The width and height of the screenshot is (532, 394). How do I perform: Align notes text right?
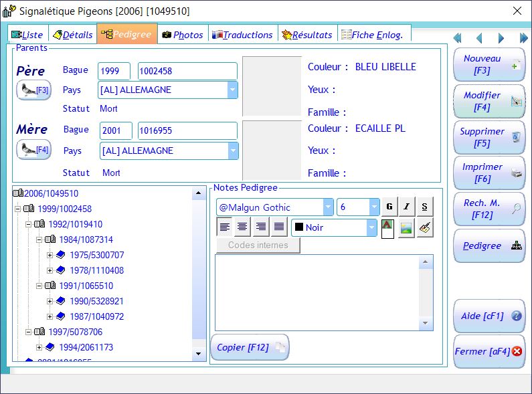click(x=260, y=227)
